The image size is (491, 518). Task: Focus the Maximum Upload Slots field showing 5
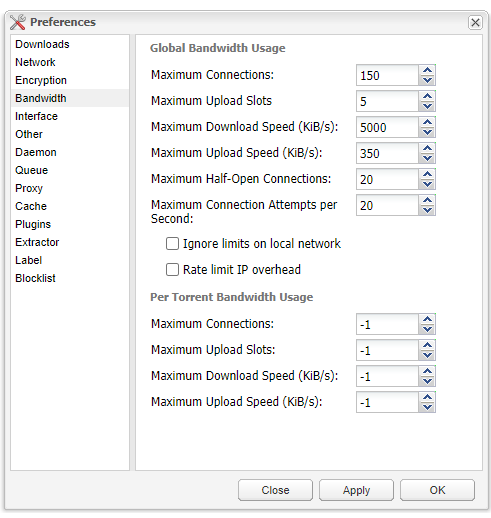pos(387,101)
